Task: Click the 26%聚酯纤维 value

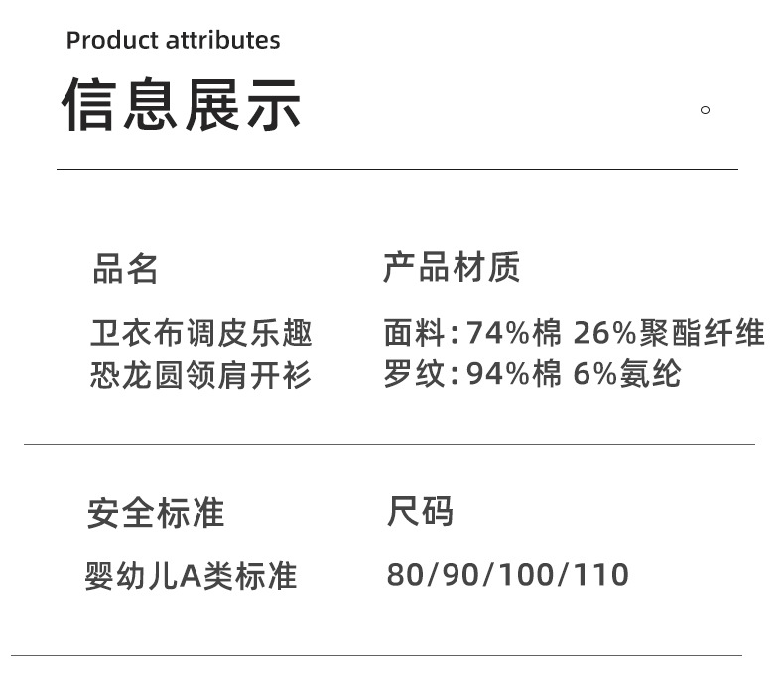Action: pyautogui.click(x=669, y=333)
